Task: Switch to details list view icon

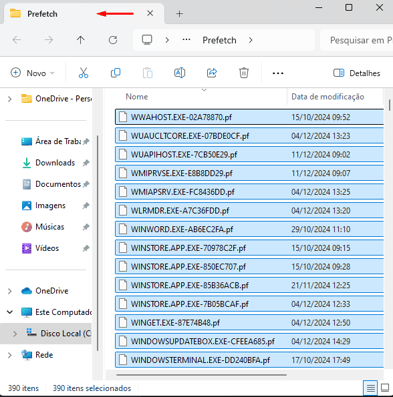Action: tap(370, 388)
